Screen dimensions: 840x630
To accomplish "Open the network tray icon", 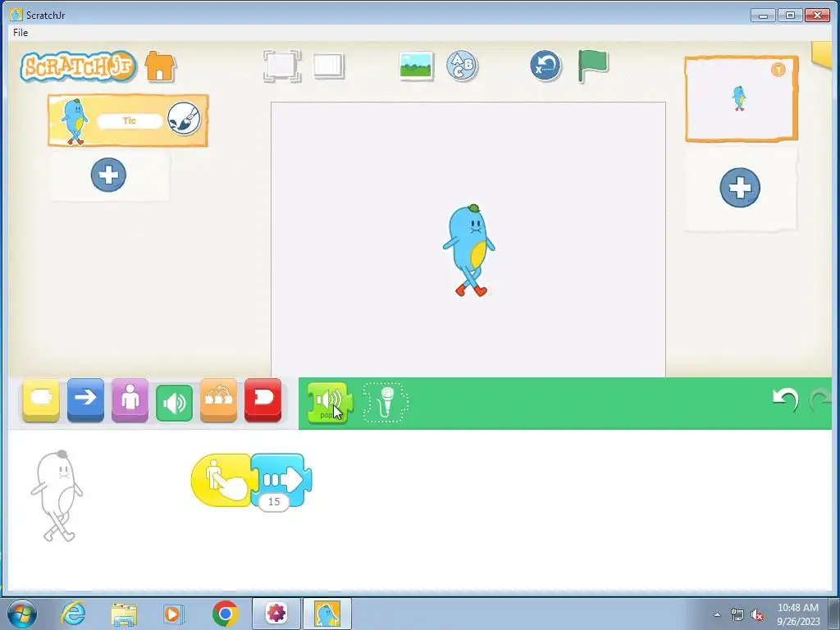I will point(737,615).
